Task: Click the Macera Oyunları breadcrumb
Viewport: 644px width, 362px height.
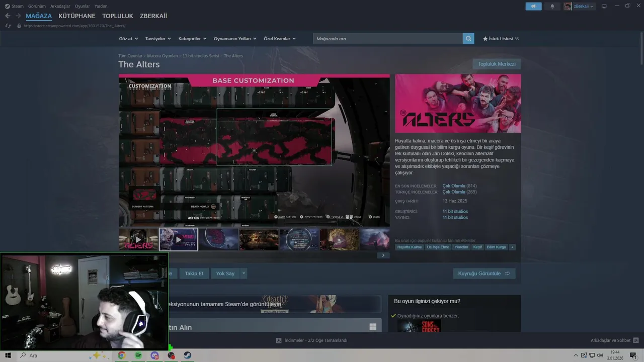Action: (x=163, y=56)
